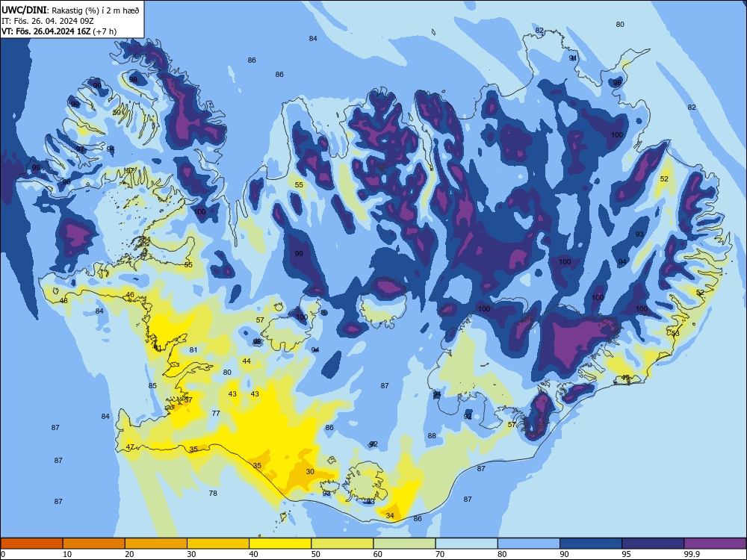Click the '20' legend tick label
Screen dimensions: 747x560
coord(129,554)
